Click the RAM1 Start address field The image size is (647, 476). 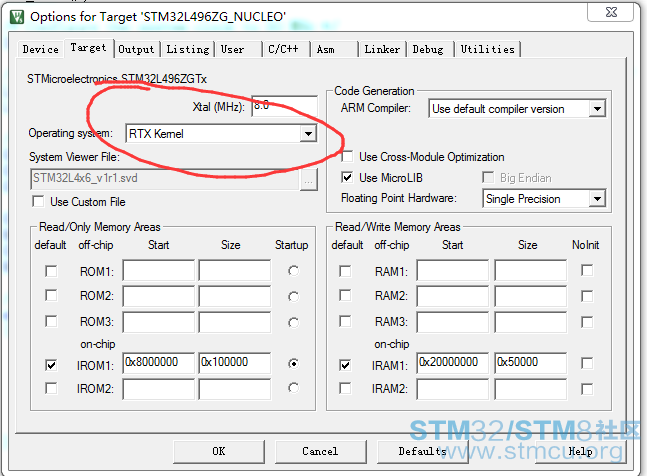coord(453,270)
